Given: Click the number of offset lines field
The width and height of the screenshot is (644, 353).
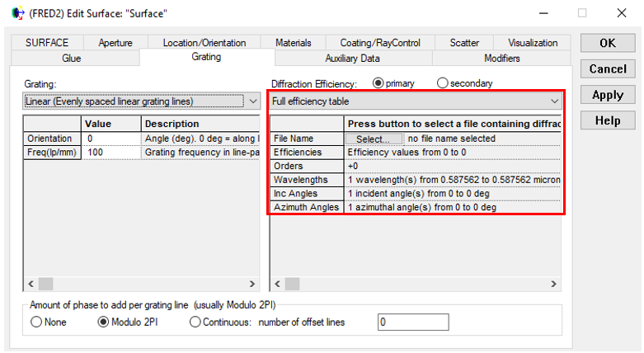Looking at the screenshot, I should pos(412,322).
